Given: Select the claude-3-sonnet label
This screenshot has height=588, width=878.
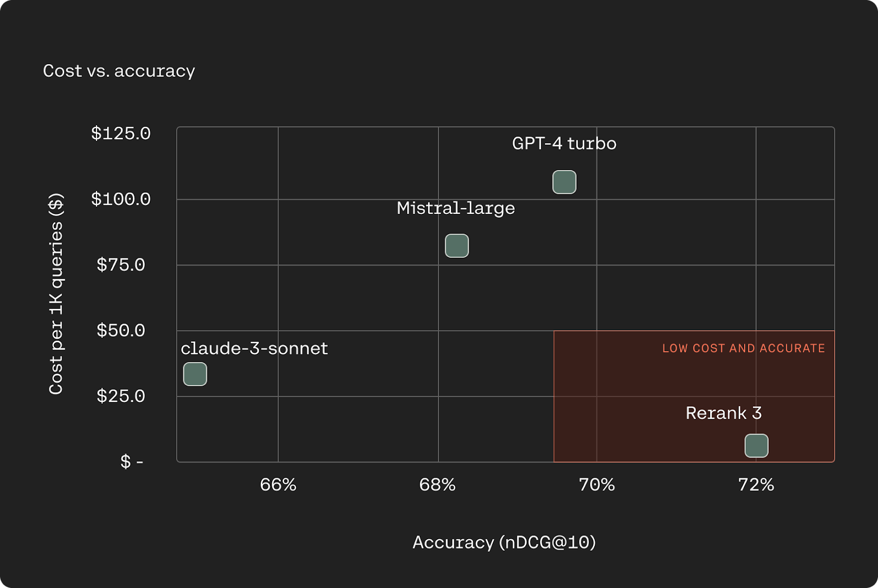Looking at the screenshot, I should tap(254, 348).
